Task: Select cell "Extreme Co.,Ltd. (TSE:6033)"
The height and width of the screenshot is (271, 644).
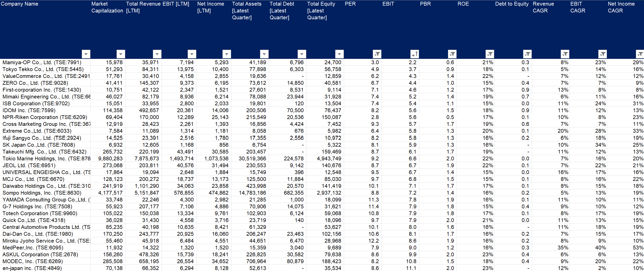Action: point(45,131)
